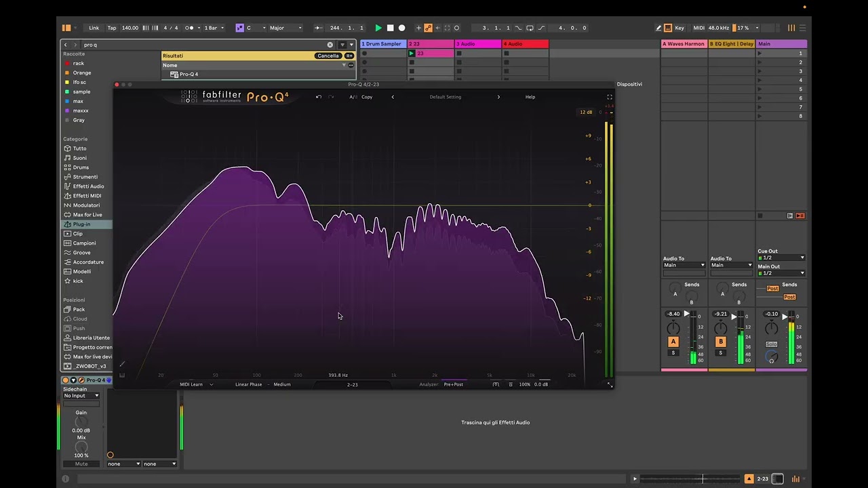Toggle the Pro-Q A/B compare button
This screenshot has height=488, width=868.
pos(353,97)
